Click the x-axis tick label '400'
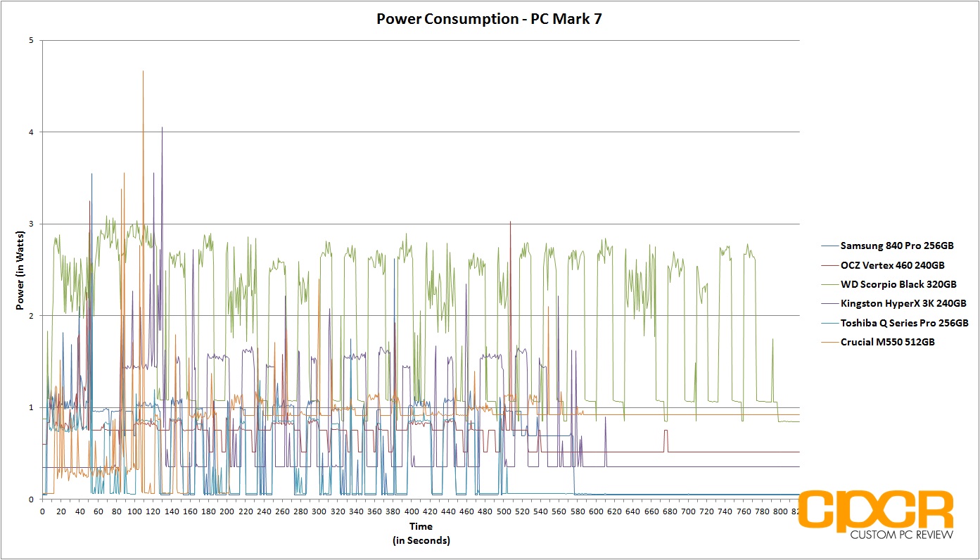This screenshot has width=980, height=560. coord(411,511)
